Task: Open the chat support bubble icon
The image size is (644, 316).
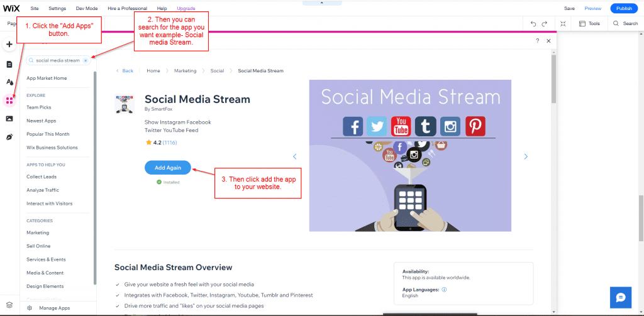Action: 620,297
